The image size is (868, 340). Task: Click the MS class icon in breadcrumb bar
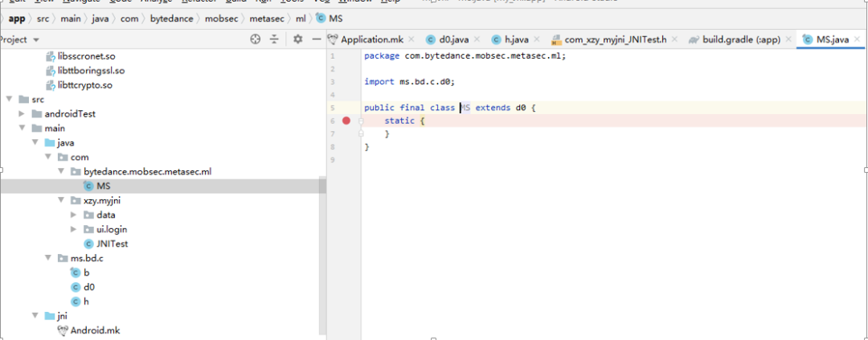[321, 18]
